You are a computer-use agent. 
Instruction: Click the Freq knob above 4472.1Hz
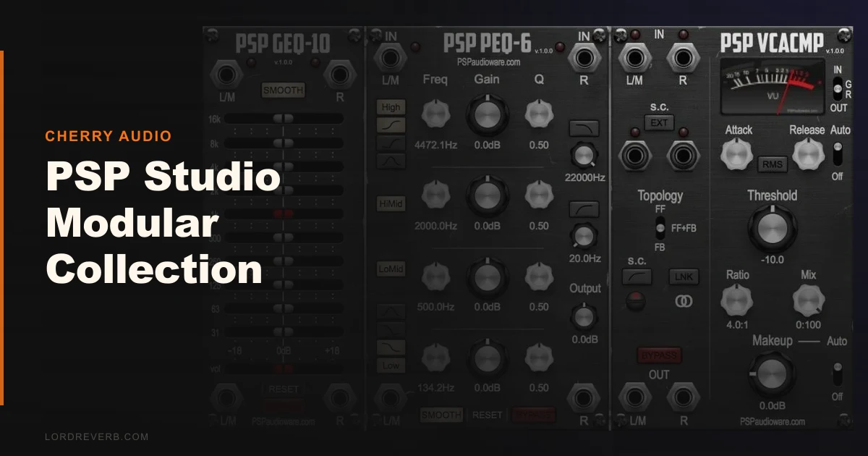(435, 114)
